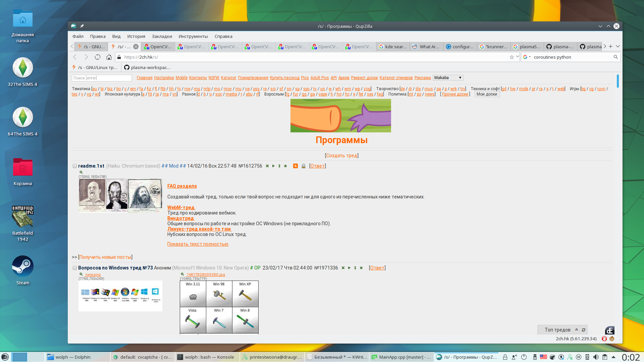
Task: Open the FAQ раздела link
Action: tap(182, 186)
